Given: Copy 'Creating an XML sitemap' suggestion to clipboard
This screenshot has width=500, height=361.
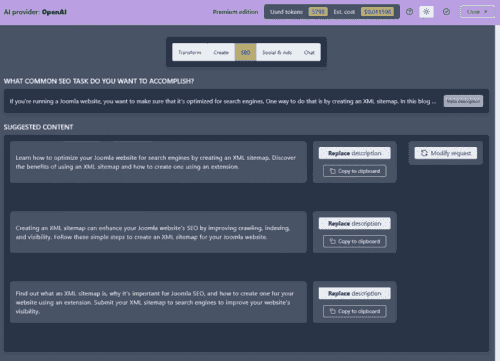Looking at the screenshot, I should pyautogui.click(x=355, y=241).
